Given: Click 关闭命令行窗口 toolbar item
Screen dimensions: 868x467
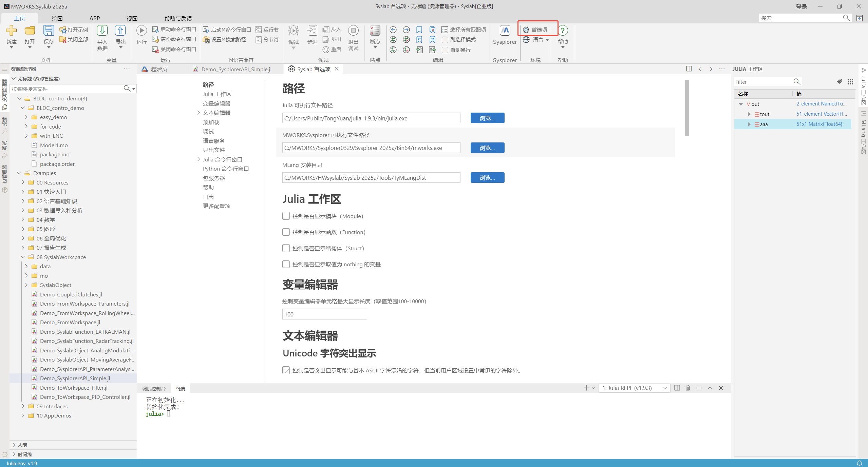Looking at the screenshot, I should 174,50.
